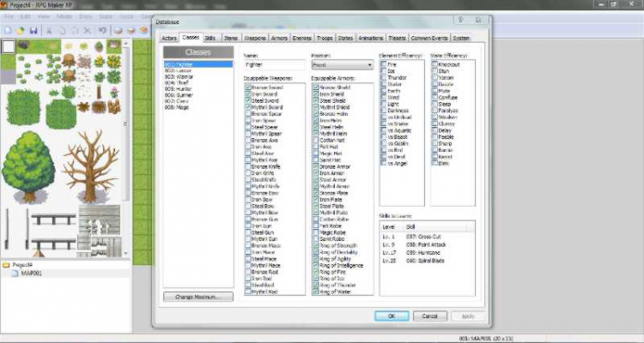Screen dimensions: 644x343
Task: Open the Position dropdown showing Front
Action: coord(342,65)
